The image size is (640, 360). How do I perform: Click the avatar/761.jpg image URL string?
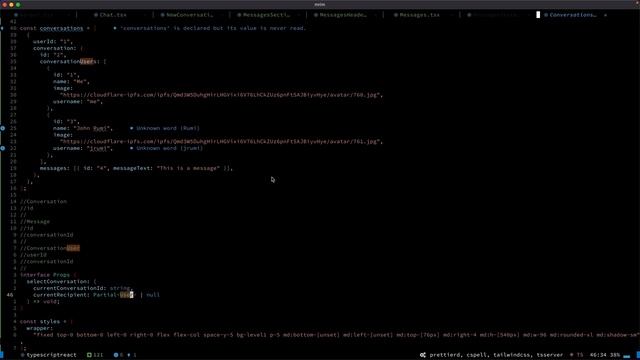[221, 142]
